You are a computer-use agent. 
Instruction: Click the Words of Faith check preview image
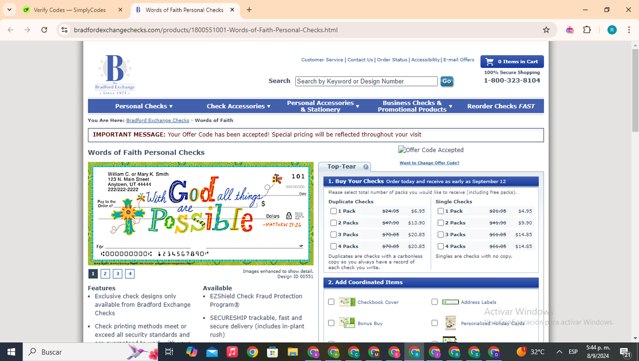click(201, 214)
